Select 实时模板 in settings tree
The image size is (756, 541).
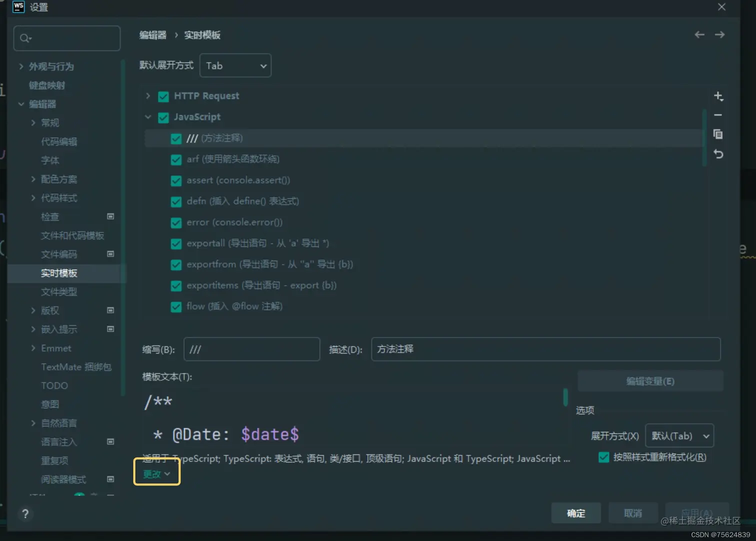[x=59, y=273]
